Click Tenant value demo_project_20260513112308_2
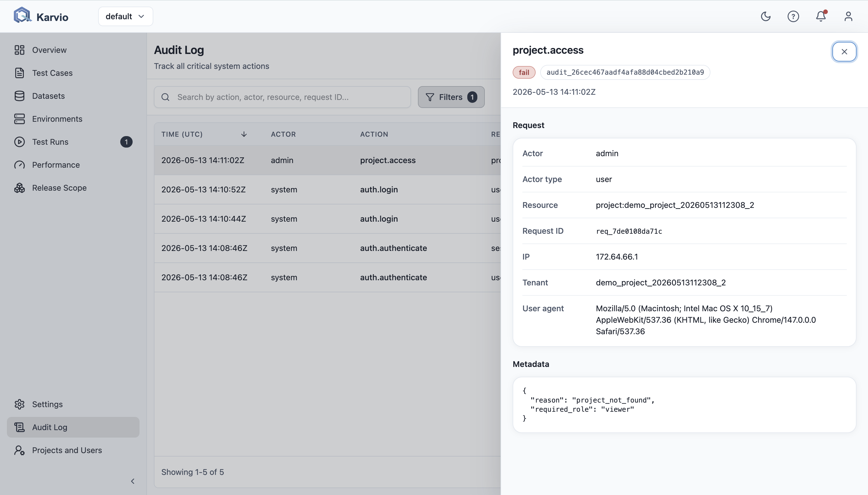This screenshot has height=495, width=868. coord(661,283)
